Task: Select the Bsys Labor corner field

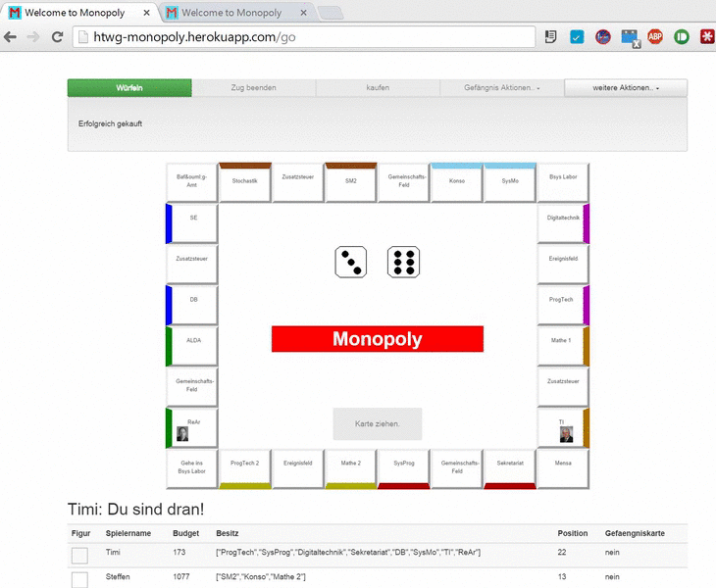Action: click(563, 182)
